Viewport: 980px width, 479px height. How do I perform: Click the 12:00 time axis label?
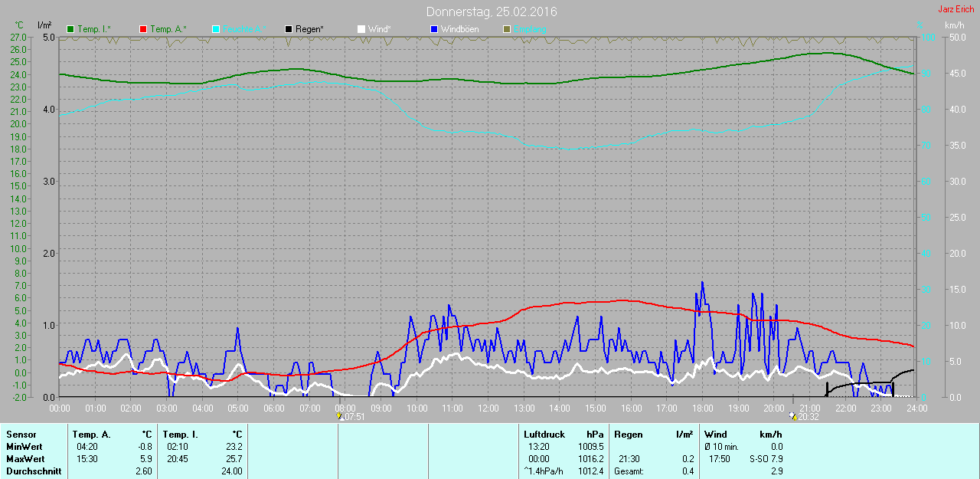coord(488,408)
